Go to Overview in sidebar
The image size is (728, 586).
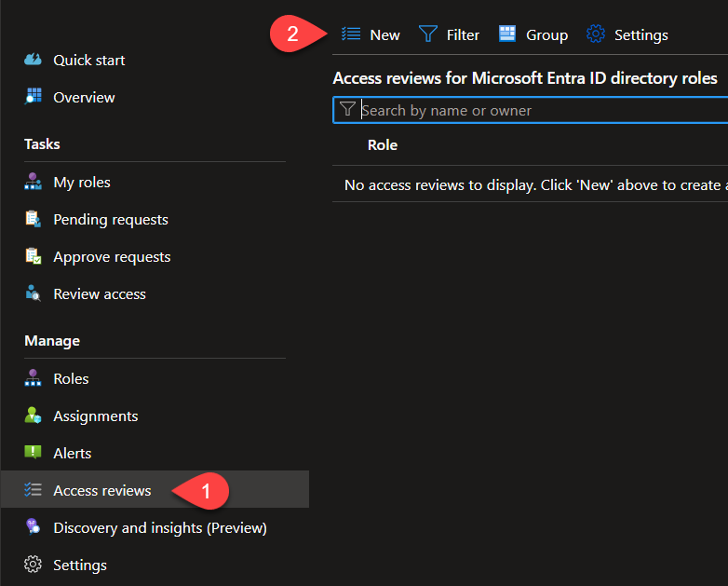point(84,98)
